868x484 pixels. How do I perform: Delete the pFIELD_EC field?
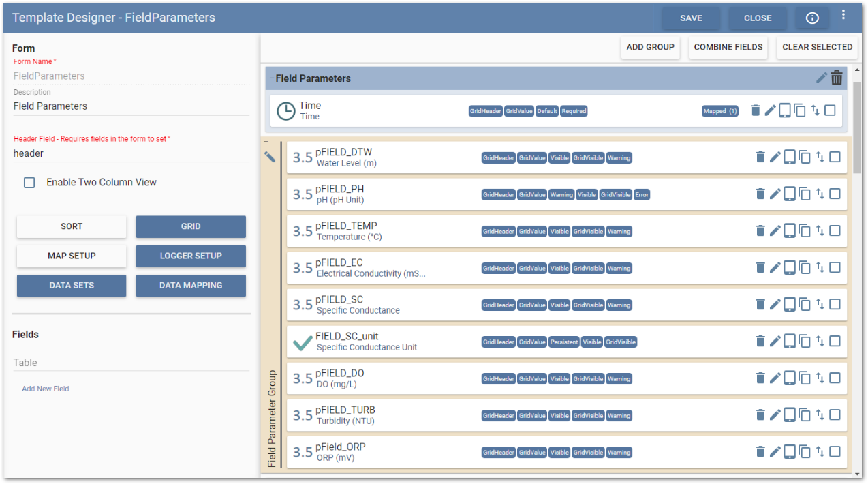point(760,267)
